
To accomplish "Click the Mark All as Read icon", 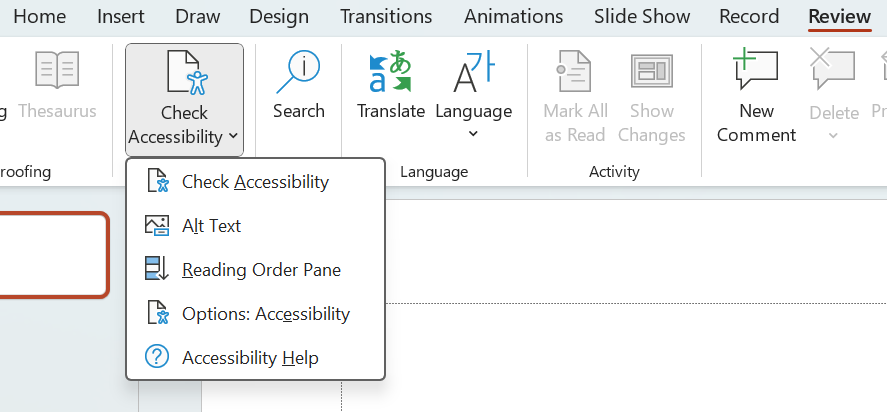I will click(575, 71).
